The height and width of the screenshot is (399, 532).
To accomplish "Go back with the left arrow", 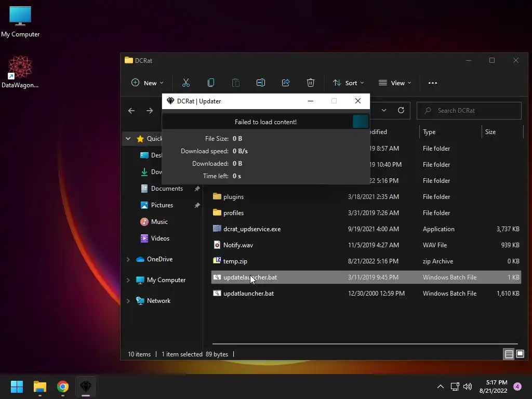I will [x=131, y=111].
